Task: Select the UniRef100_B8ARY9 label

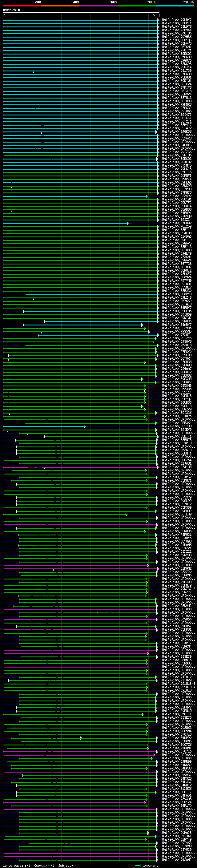Action: click(x=177, y=294)
